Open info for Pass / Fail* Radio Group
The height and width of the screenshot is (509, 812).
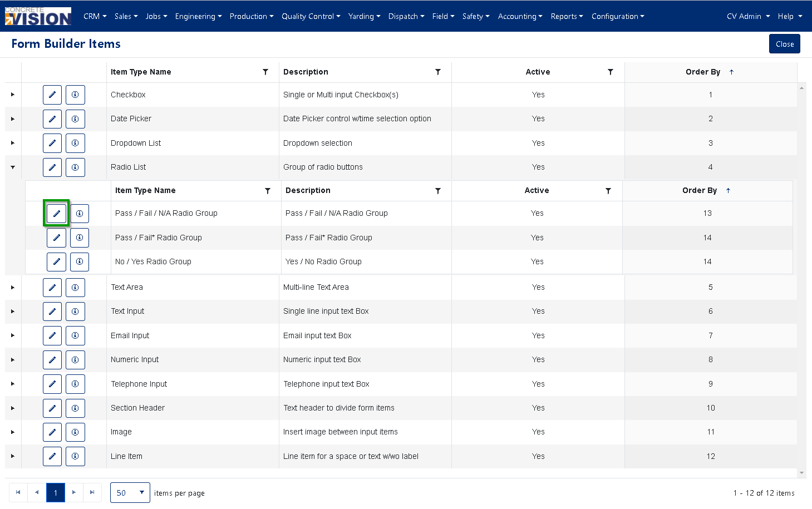click(x=80, y=238)
